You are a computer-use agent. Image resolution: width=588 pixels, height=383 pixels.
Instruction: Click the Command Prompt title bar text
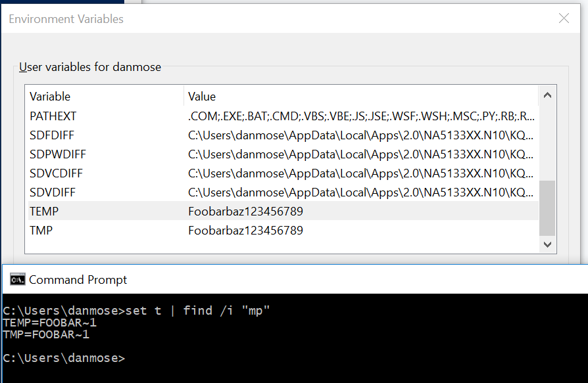(x=79, y=279)
